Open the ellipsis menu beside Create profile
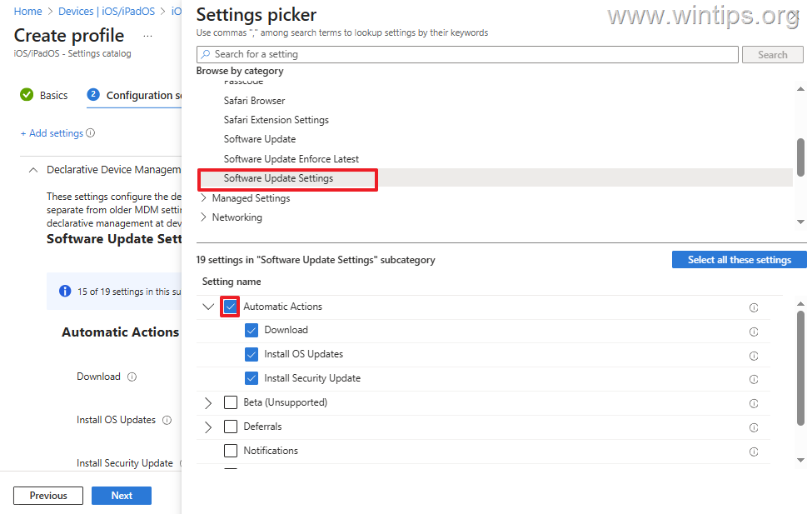Screen dimensions: 812x514 coord(147,36)
